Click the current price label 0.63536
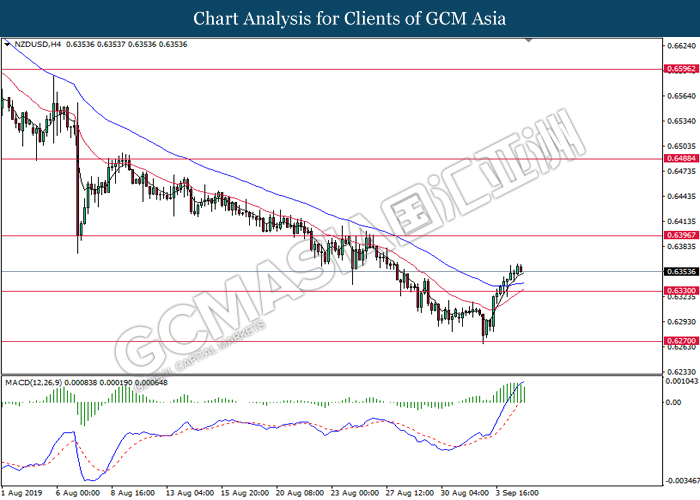This screenshot has height=500, width=700. pos(680,271)
